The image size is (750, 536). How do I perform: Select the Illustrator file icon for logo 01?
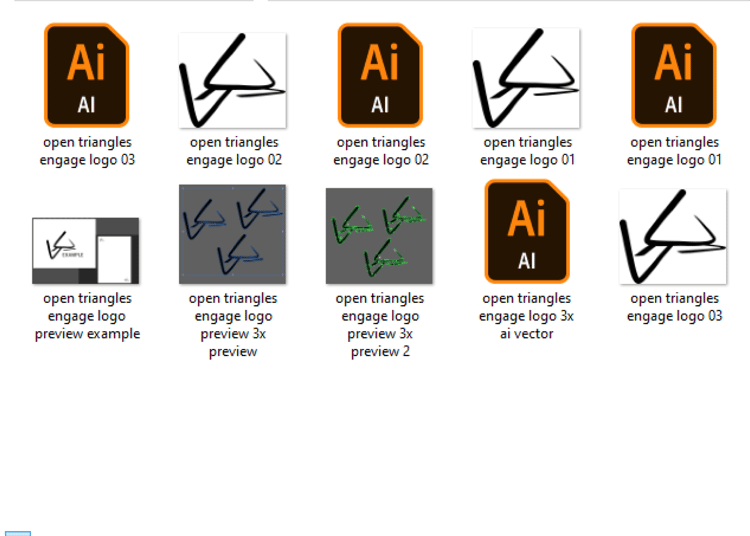(x=674, y=75)
